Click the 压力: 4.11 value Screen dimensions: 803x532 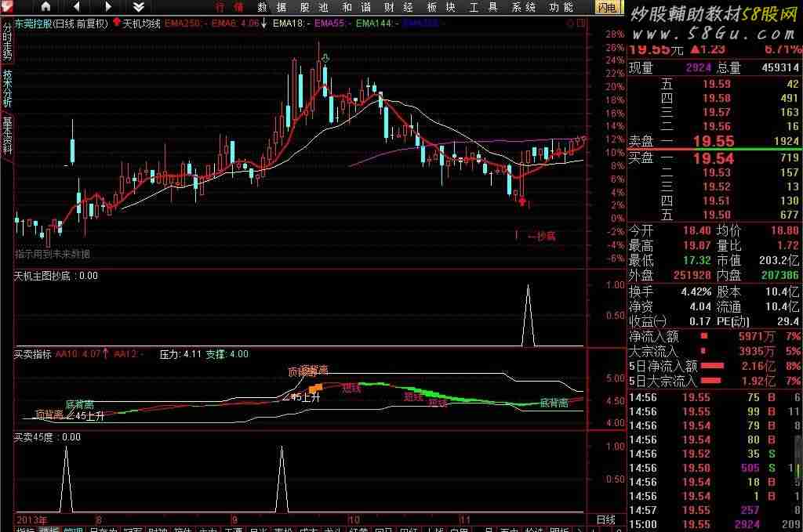[181, 354]
